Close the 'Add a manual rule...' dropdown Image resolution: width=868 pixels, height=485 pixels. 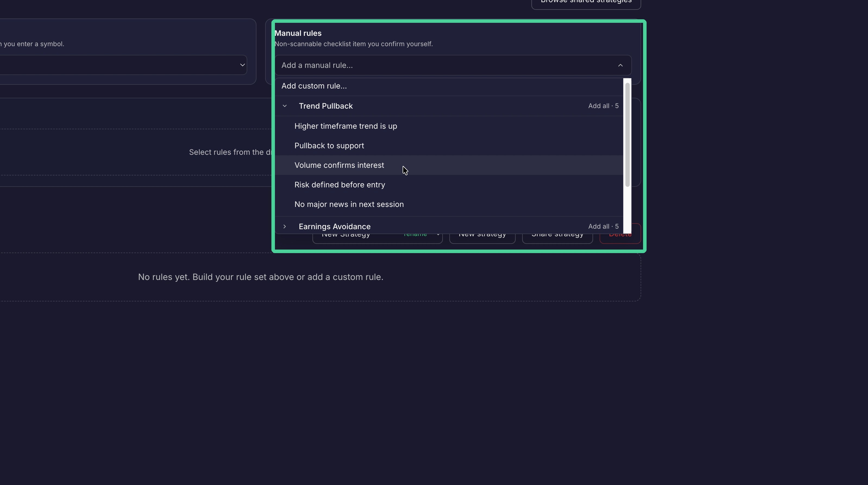(x=453, y=65)
